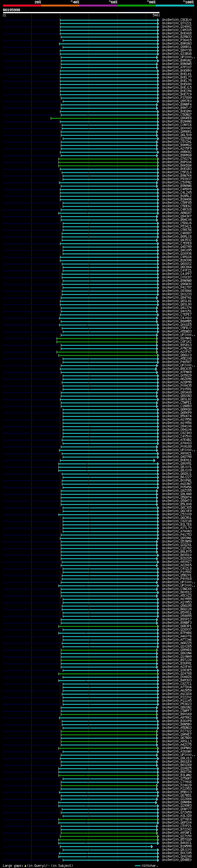
Task: Click the white query sequence bar under AU195998
Action: [81, 12]
